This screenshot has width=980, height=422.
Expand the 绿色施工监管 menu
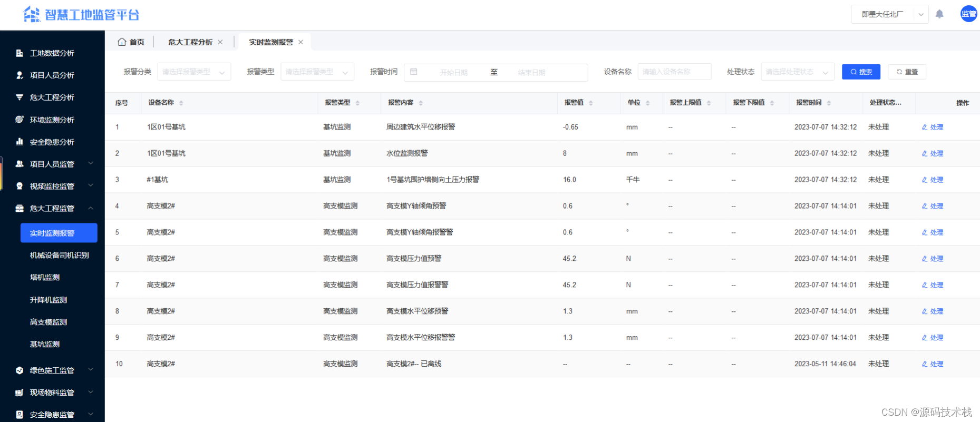point(91,370)
